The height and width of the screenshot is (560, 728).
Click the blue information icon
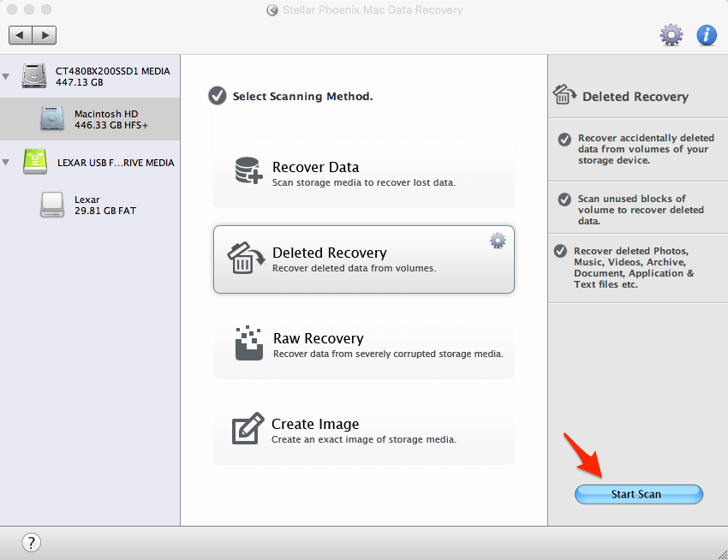[706, 35]
